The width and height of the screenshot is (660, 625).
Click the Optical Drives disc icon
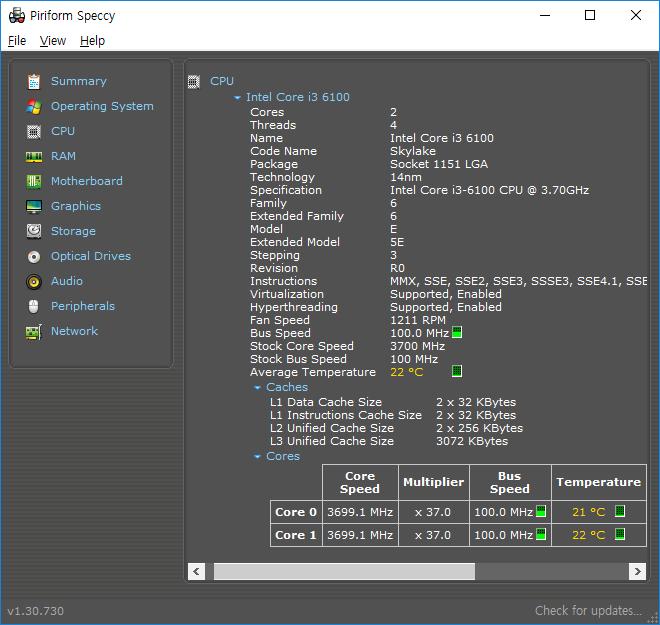(34, 256)
